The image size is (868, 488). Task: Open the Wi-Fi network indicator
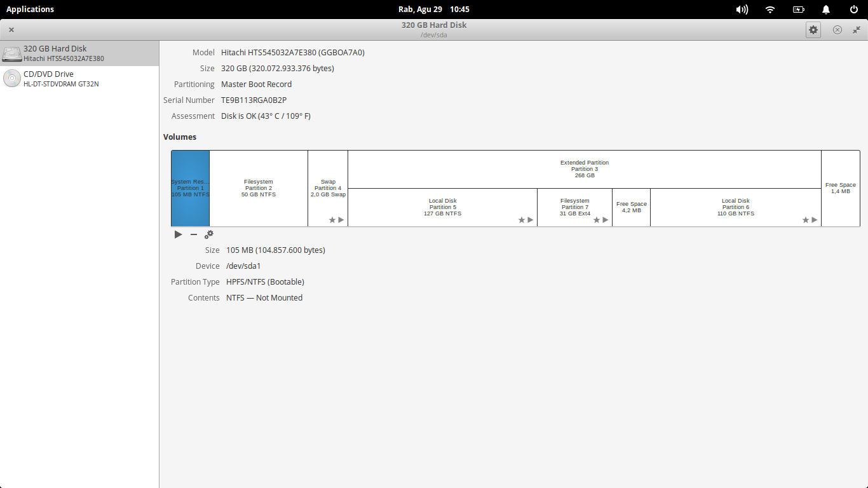click(770, 10)
